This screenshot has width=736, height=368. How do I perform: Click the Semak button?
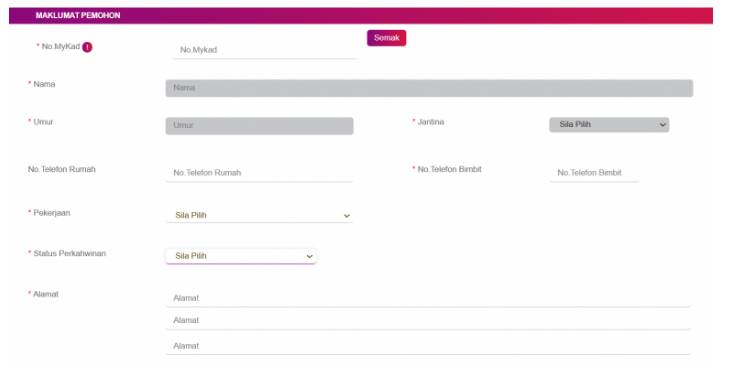point(386,38)
